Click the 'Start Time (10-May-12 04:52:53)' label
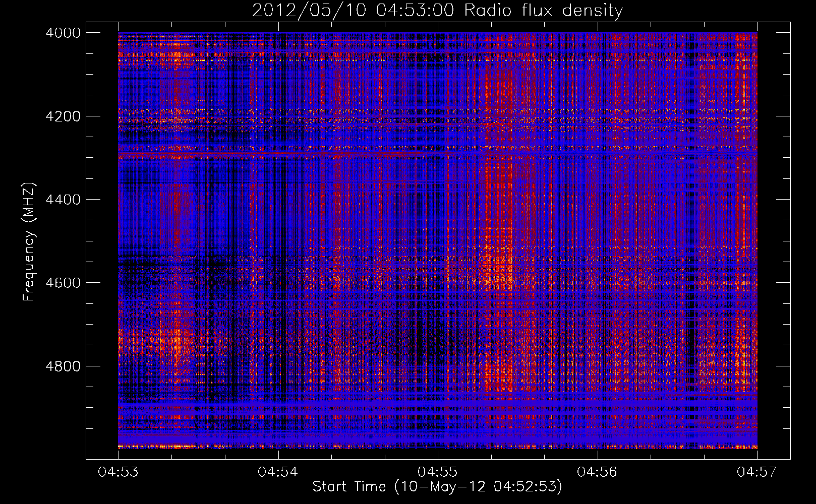The width and height of the screenshot is (816, 504). [437, 487]
